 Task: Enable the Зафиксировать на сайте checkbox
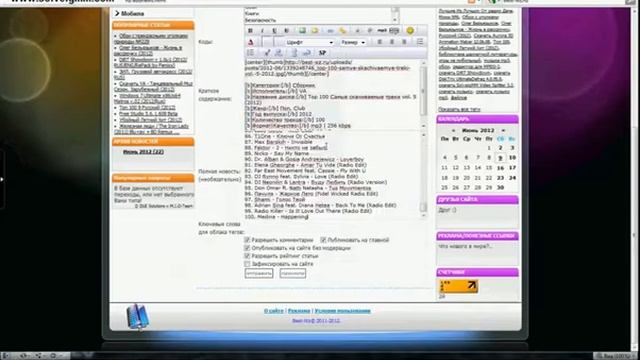pos(247,264)
